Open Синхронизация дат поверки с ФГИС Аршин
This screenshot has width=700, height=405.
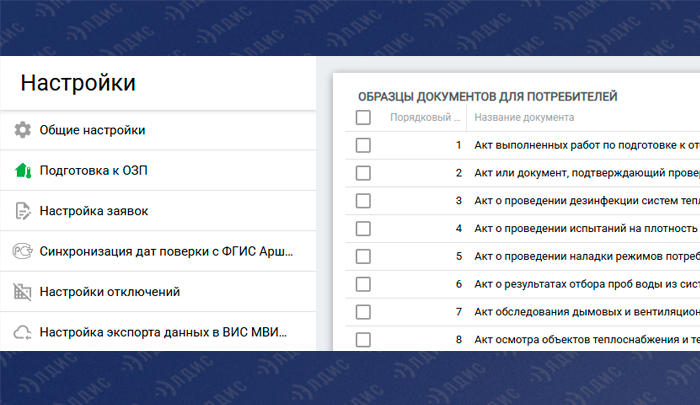coord(158,251)
